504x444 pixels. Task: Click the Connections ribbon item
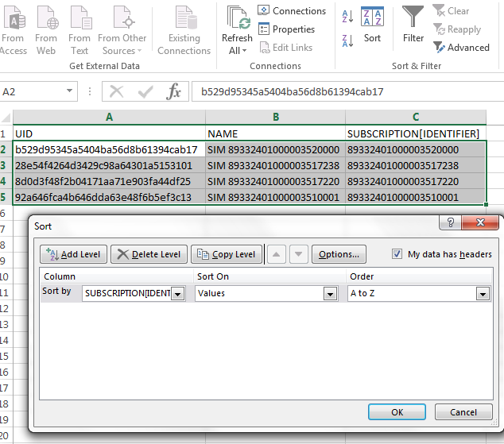tap(291, 11)
